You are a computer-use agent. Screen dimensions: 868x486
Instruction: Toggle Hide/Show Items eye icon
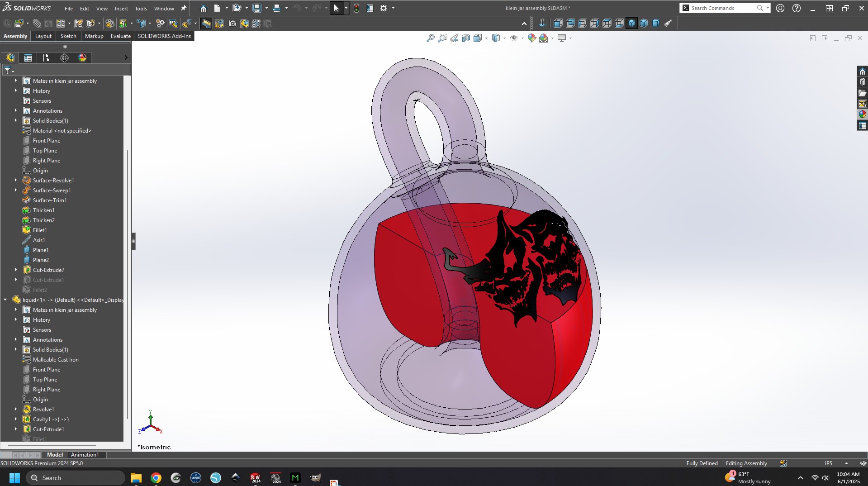[514, 38]
